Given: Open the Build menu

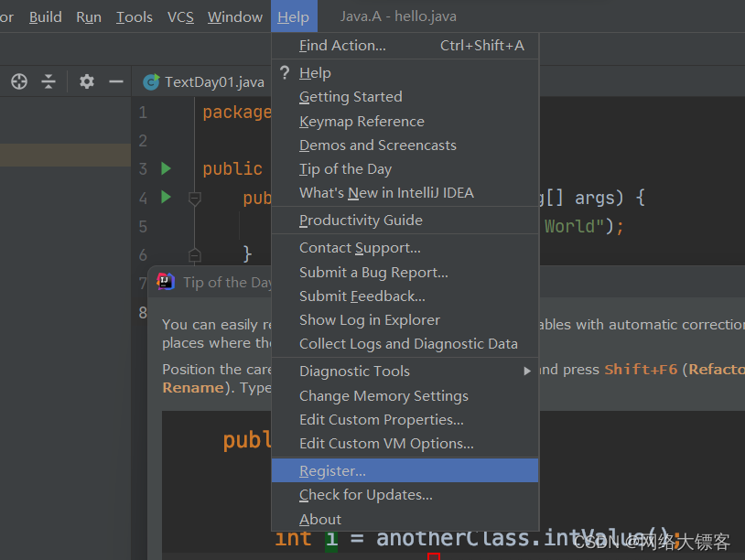Looking at the screenshot, I should [46, 17].
